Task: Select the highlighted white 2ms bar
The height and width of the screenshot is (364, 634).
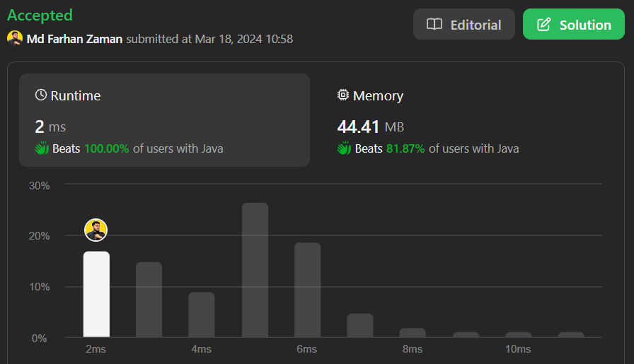Action: click(x=96, y=294)
